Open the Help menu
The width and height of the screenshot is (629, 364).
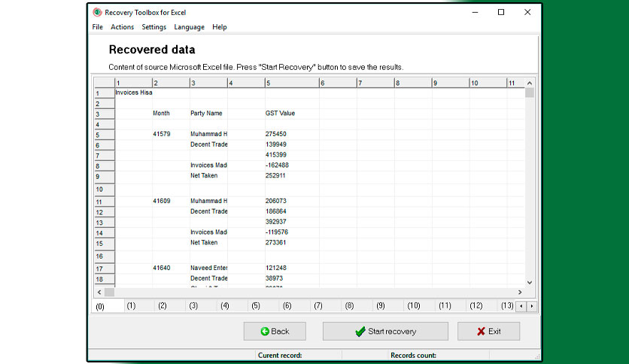click(220, 27)
